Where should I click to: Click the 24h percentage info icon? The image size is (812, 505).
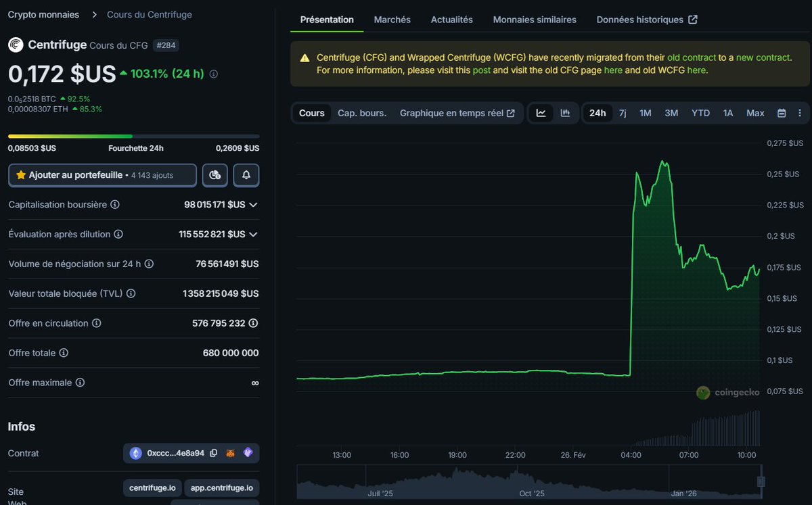click(x=214, y=74)
